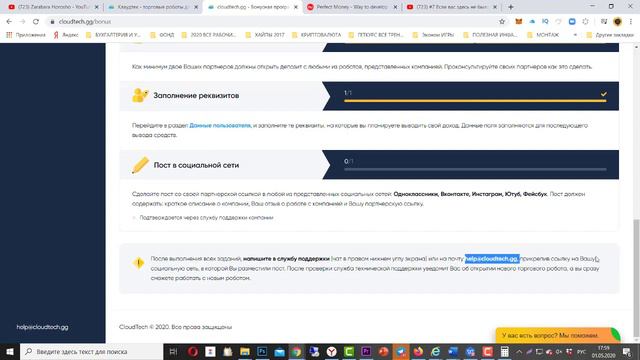Switch to the Perfect Money tab
The image size is (640, 360).
[x=347, y=7]
